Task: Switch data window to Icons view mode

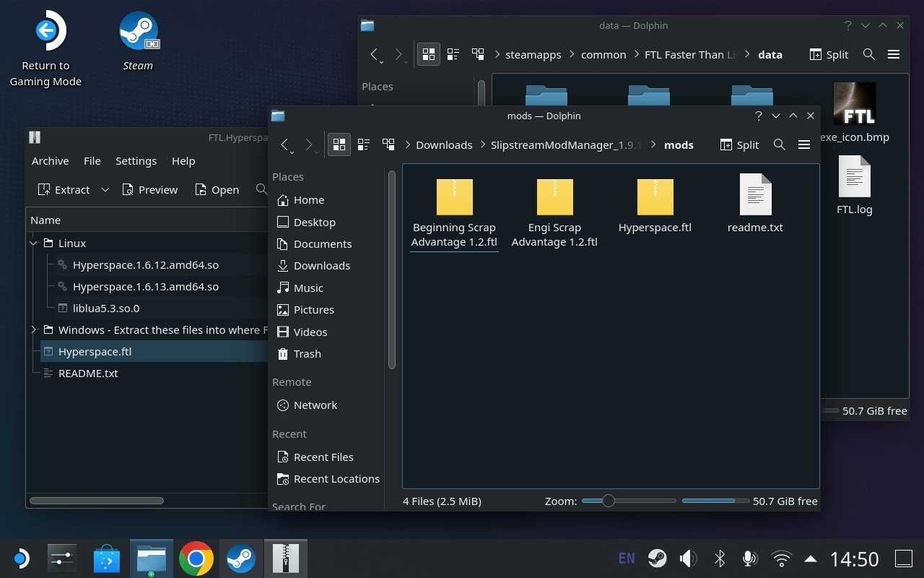Action: (429, 54)
